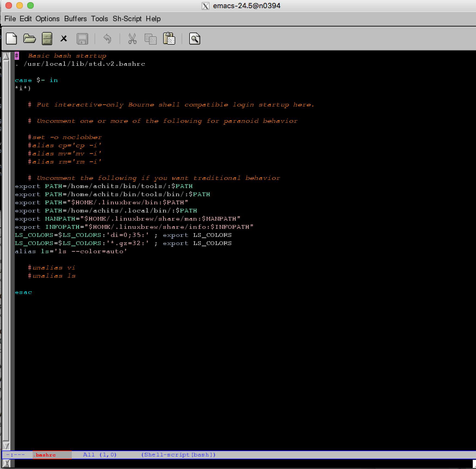The image size is (476, 469).
Task: Click the New File toolbar icon
Action: 11,39
